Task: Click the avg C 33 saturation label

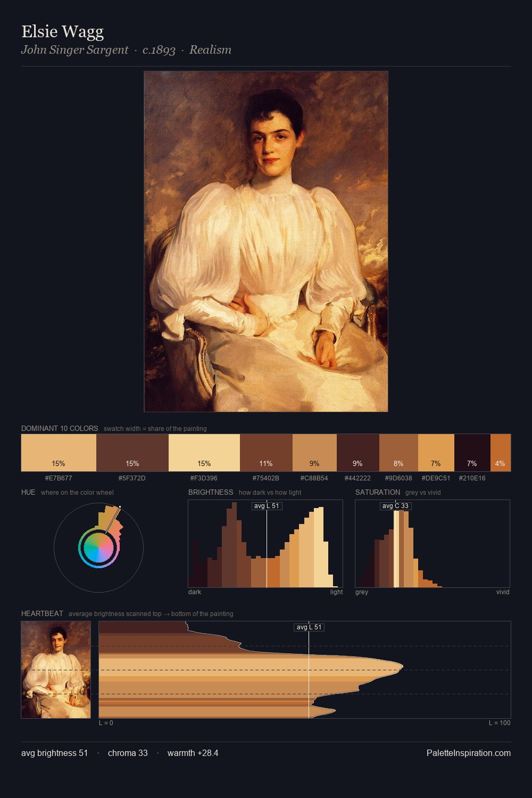Action: [x=395, y=506]
